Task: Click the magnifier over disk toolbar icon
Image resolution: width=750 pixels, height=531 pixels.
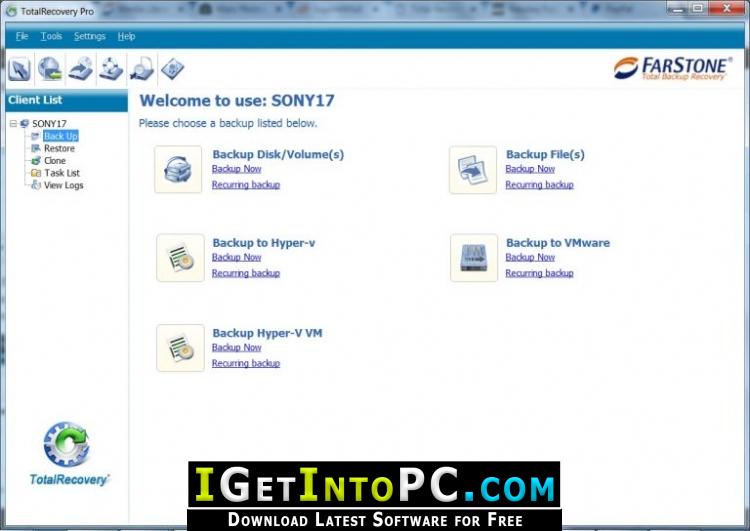Action: (142, 69)
